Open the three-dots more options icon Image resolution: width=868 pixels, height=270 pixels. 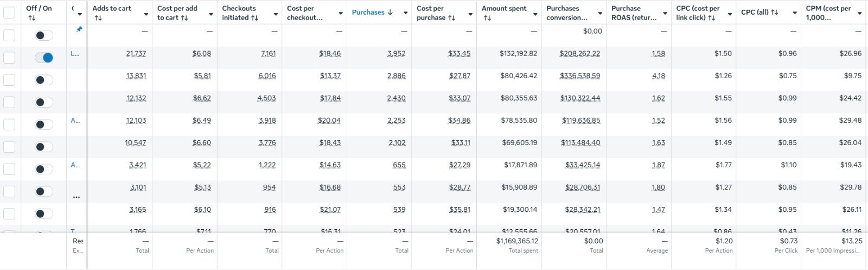(x=76, y=197)
